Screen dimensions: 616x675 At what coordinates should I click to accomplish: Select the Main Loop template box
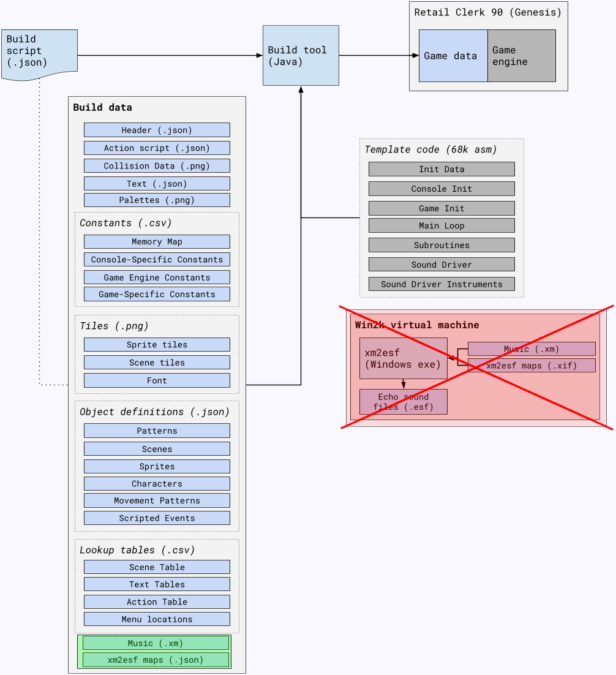coord(441,225)
